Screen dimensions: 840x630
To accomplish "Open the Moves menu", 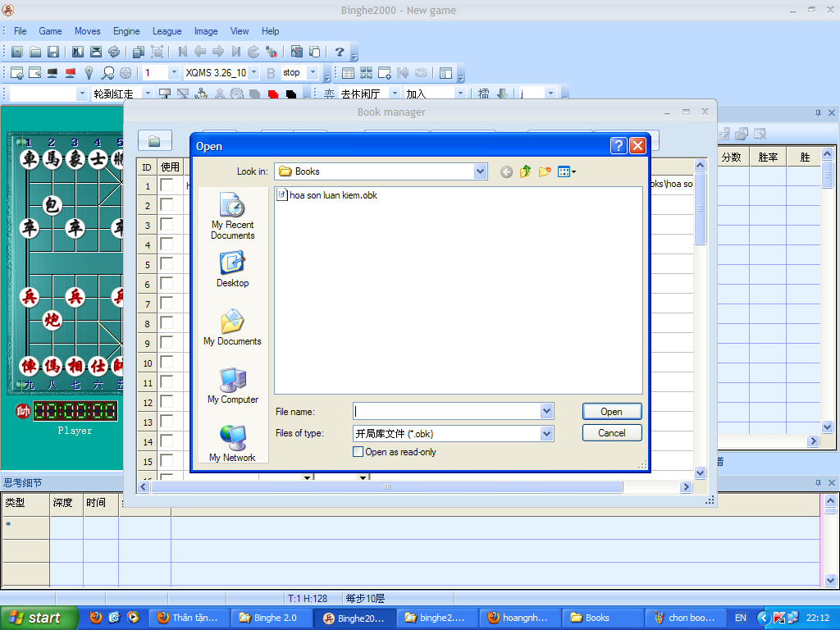I will [x=87, y=31].
